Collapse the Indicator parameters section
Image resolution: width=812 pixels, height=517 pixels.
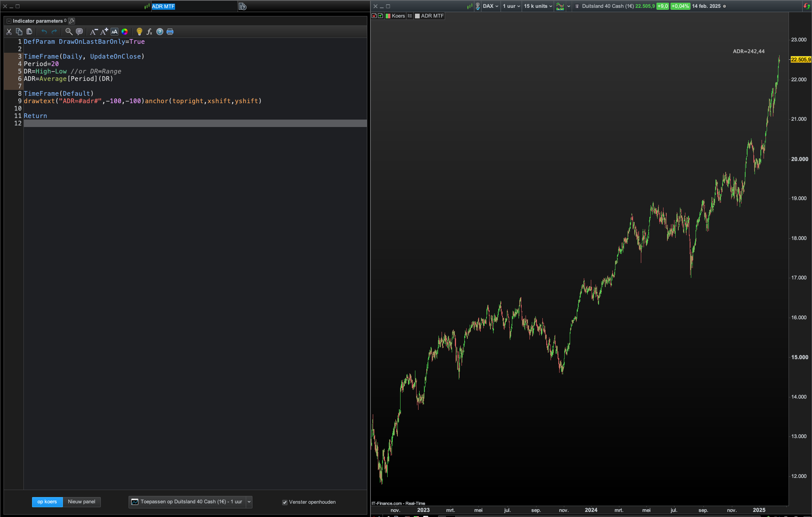point(9,21)
